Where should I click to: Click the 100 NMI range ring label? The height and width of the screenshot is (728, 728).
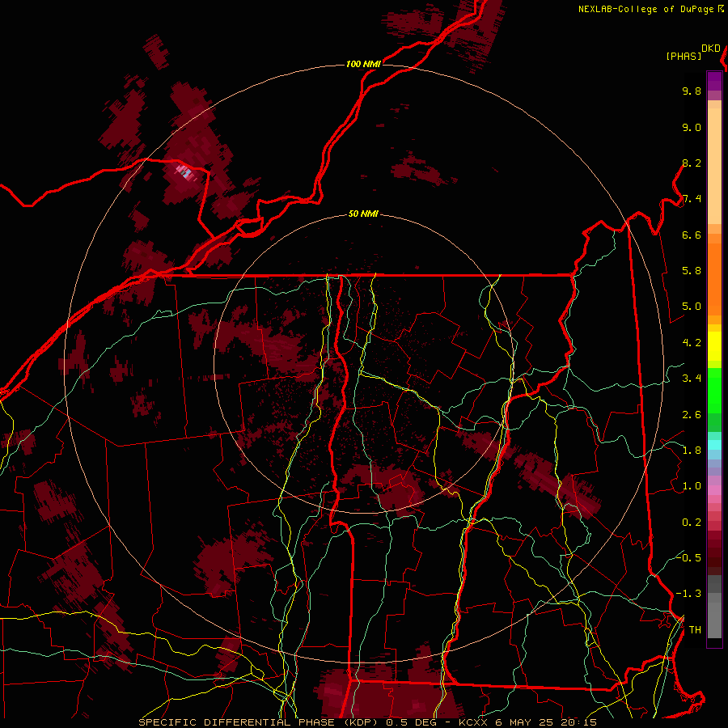[x=363, y=64]
